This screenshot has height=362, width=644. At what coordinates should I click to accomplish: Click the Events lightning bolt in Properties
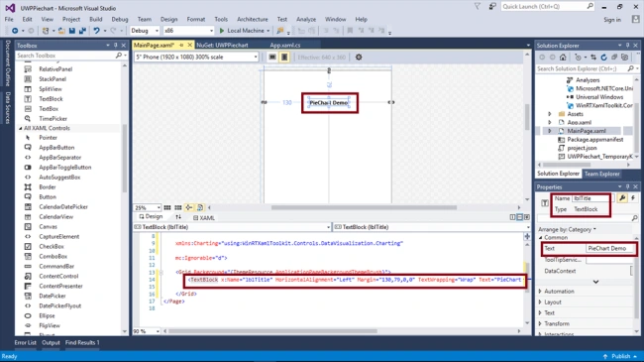(633, 198)
